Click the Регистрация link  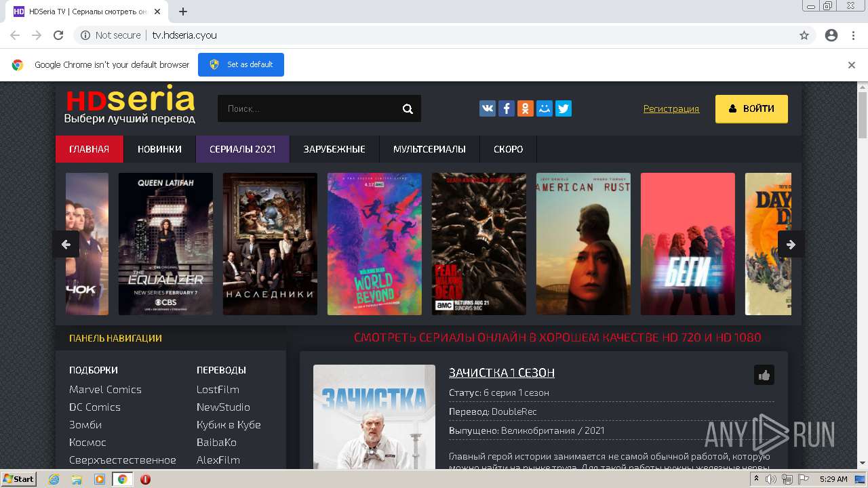click(671, 108)
